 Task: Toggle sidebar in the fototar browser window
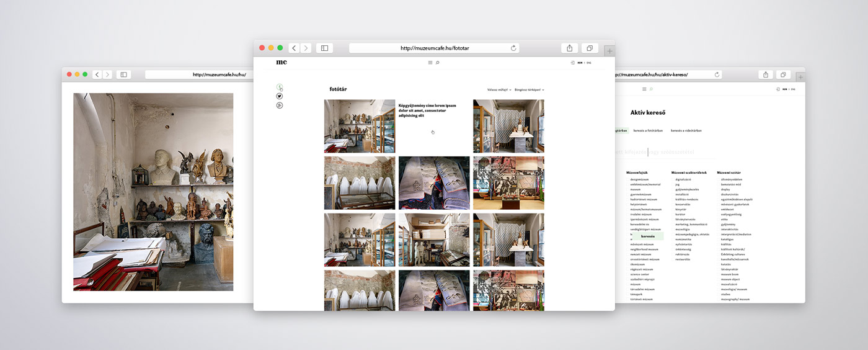pos(324,48)
